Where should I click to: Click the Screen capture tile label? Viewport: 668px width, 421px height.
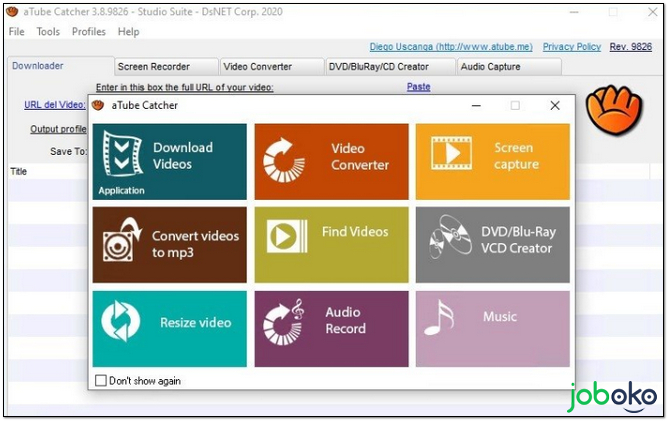pyautogui.click(x=516, y=156)
